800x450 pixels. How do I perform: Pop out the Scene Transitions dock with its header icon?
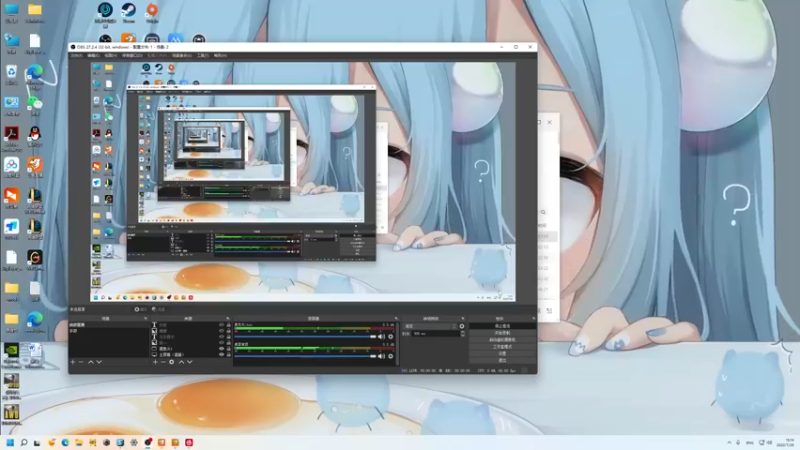(463, 318)
